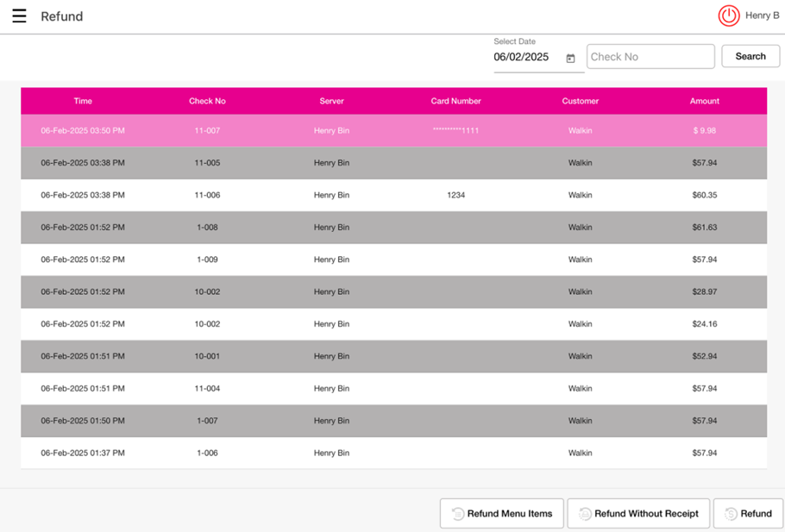Select the highlighted check 11-007 row
Image resolution: width=785 pixels, height=532 pixels.
[393, 131]
